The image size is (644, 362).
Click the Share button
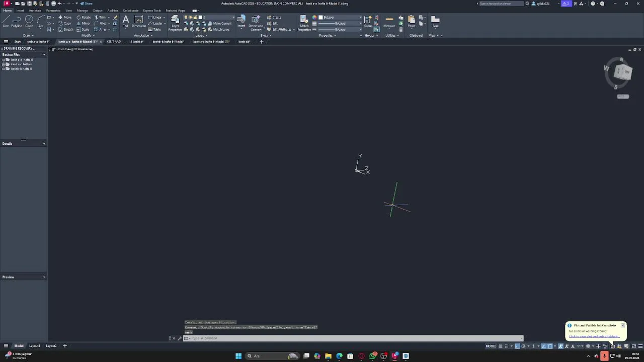point(86,4)
